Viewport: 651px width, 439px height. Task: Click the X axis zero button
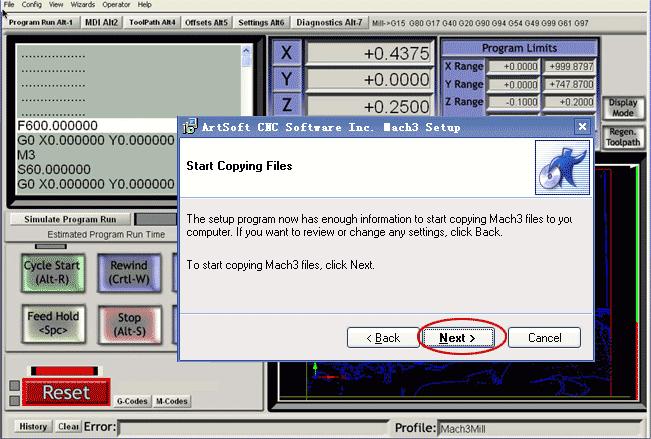point(286,53)
